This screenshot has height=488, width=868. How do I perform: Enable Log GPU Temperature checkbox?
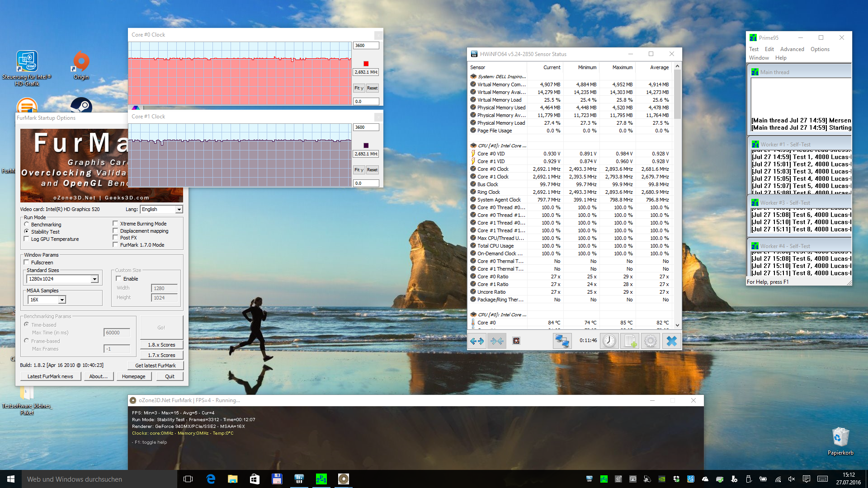(x=51, y=239)
